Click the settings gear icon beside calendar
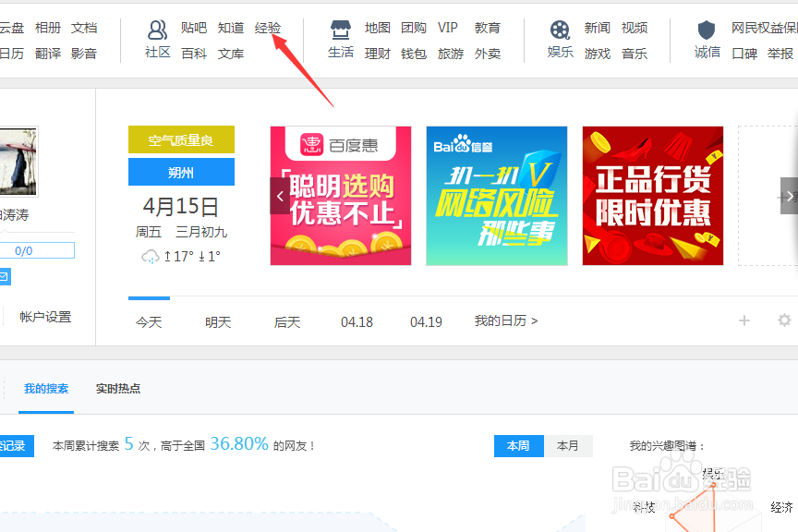This screenshot has height=532, width=798. point(784,320)
